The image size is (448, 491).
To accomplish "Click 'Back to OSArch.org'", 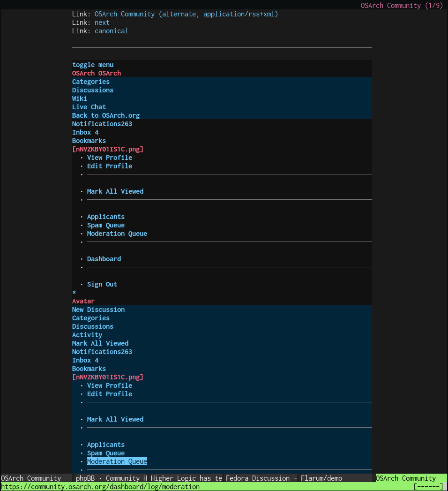I will point(106,115).
